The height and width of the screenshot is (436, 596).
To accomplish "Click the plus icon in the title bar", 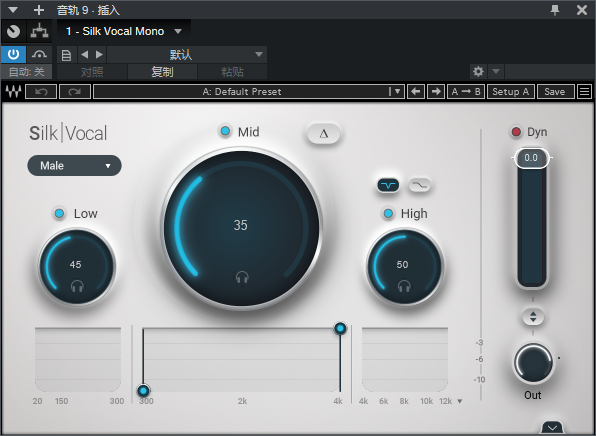I will [x=39, y=10].
